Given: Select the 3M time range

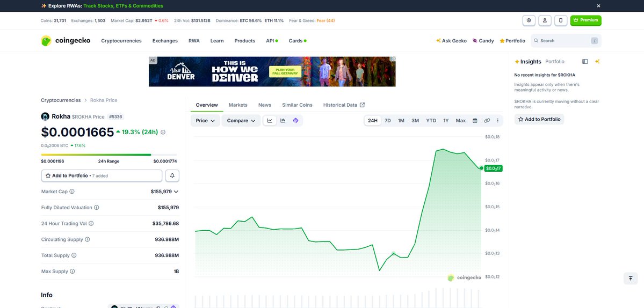Looking at the screenshot, I should [x=415, y=121].
